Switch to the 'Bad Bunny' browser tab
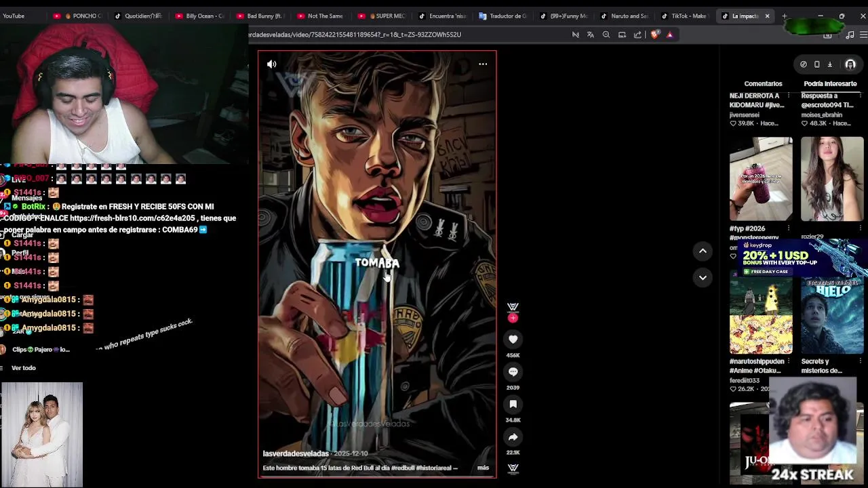Screen dimensions: 868x488 click(260, 16)
